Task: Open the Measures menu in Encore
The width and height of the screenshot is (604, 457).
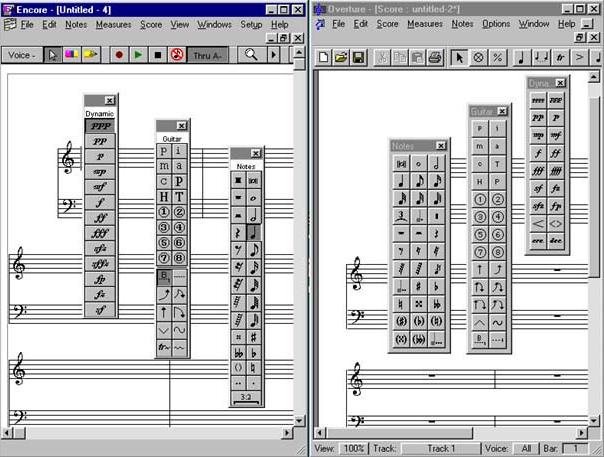Action: coord(113,25)
